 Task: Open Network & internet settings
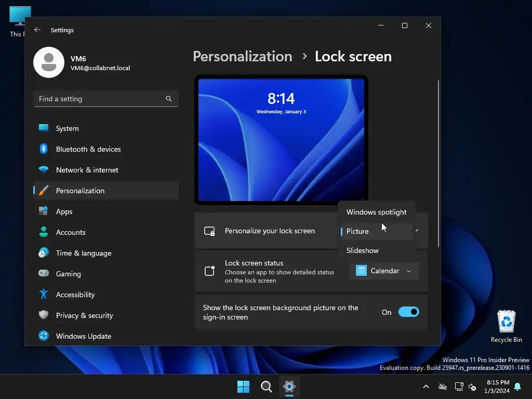pyautogui.click(x=106, y=170)
